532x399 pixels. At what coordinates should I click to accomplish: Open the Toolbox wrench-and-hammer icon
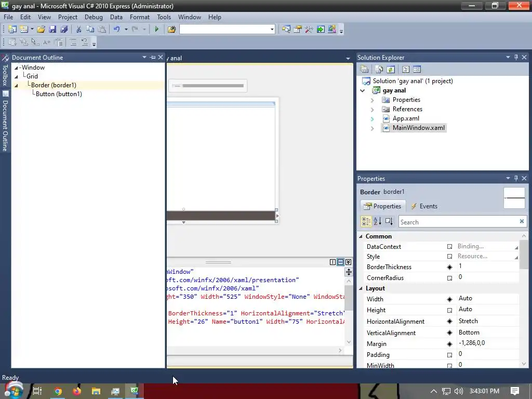point(309,30)
